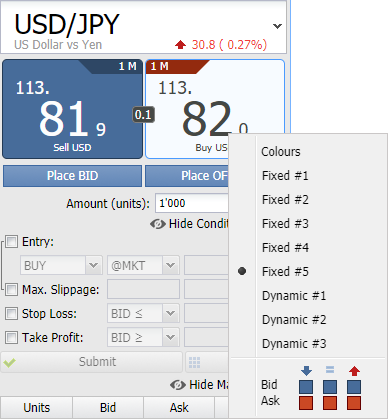Click the US Dollar vs Yen subtitle
Image resolution: width=388 pixels, height=419 pixels.
point(58,44)
